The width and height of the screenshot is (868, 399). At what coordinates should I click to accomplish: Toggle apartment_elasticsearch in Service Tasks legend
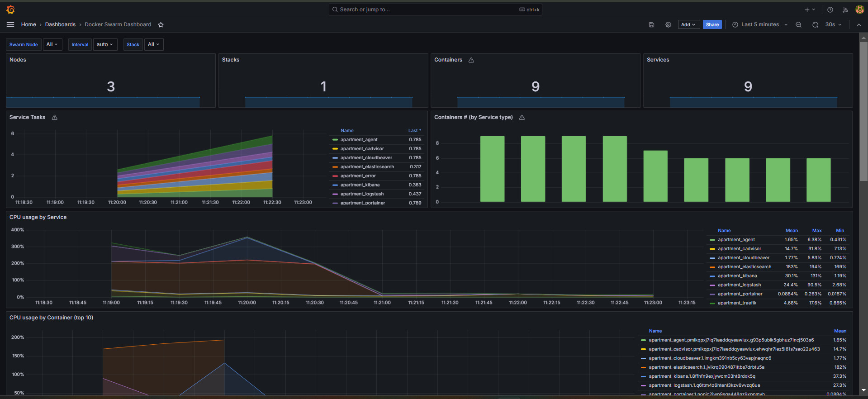(367, 167)
